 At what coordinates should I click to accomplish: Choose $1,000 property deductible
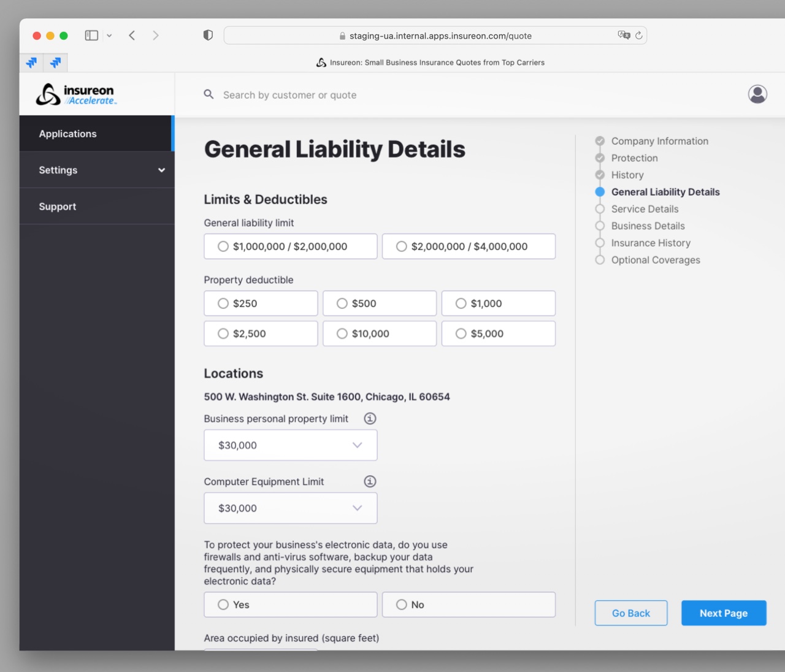[x=499, y=304]
